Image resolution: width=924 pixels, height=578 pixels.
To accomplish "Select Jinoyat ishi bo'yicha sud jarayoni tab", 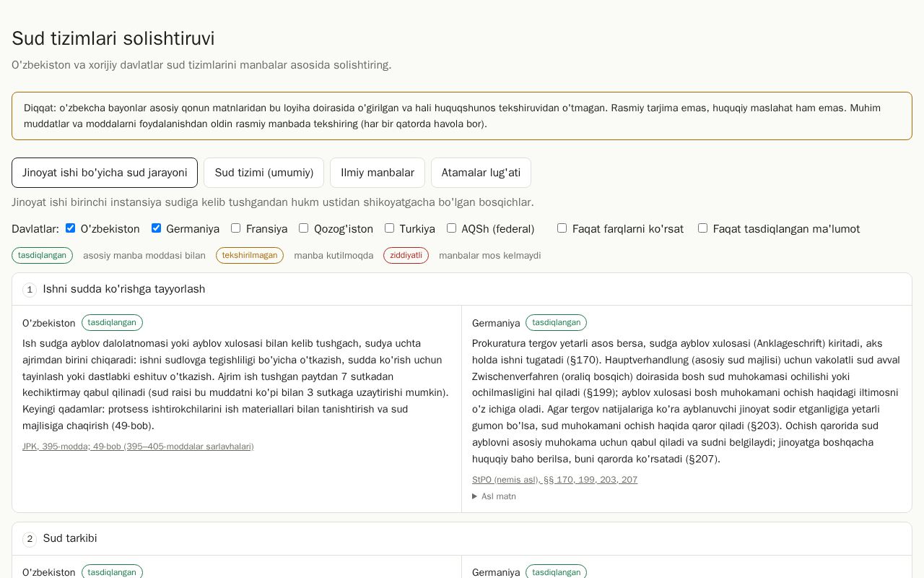I will 105,173.
